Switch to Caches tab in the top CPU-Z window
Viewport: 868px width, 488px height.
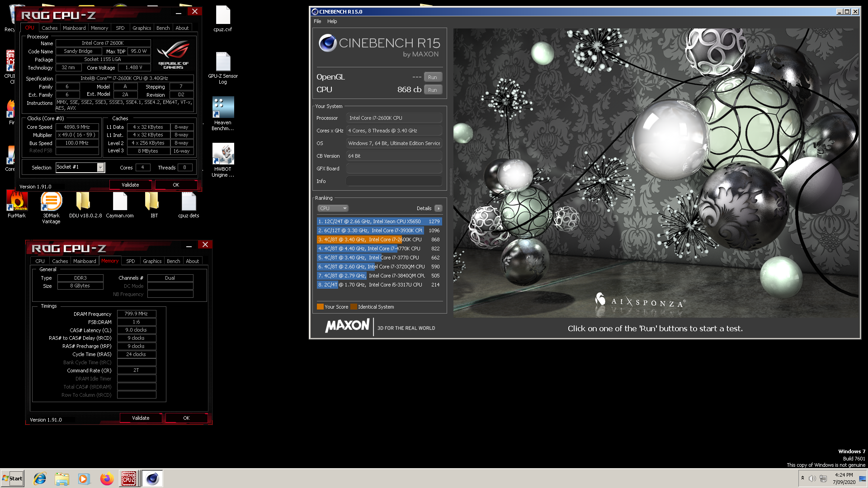pos(50,28)
